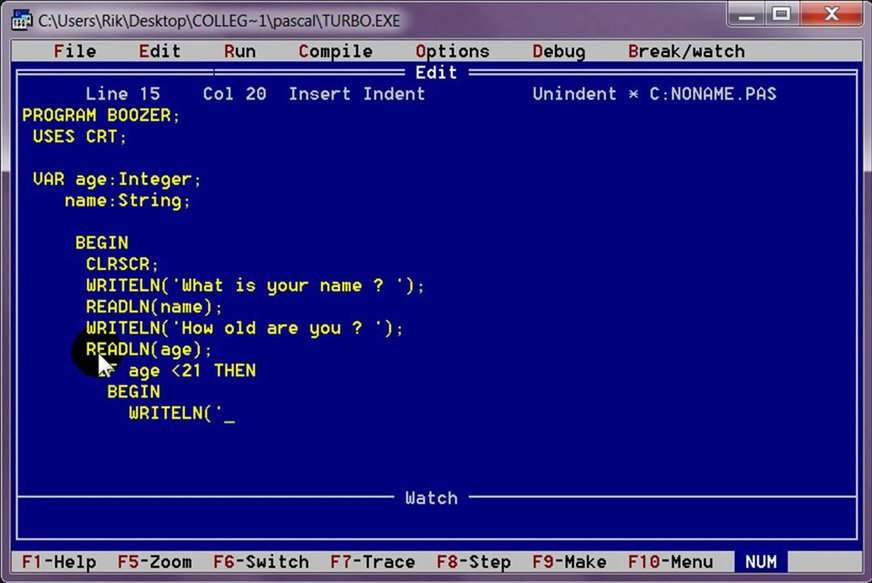Image resolution: width=872 pixels, height=583 pixels.
Task: Open the Break/watch menu
Action: pos(686,51)
